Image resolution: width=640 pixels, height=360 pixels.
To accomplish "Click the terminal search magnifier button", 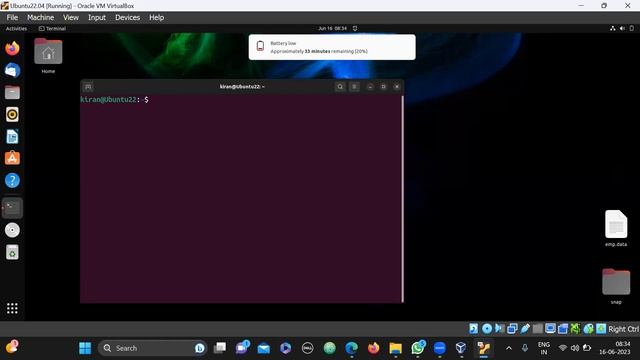I will click(340, 87).
